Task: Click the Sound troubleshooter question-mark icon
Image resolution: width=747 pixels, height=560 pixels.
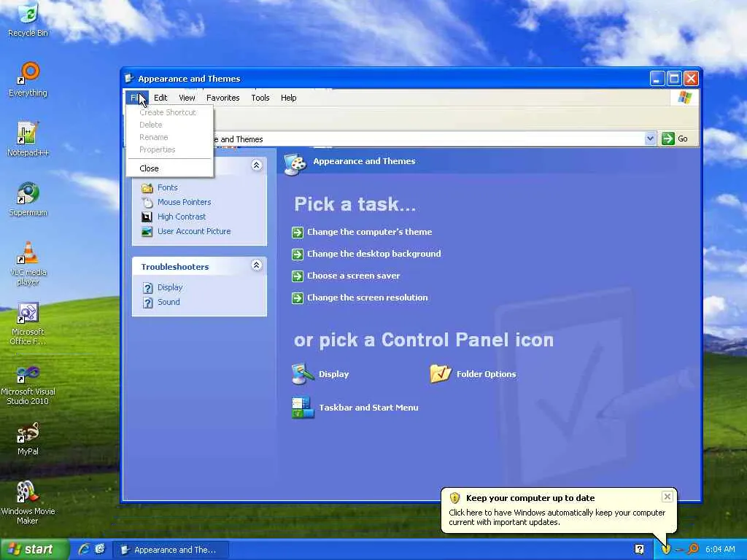Action: click(147, 303)
